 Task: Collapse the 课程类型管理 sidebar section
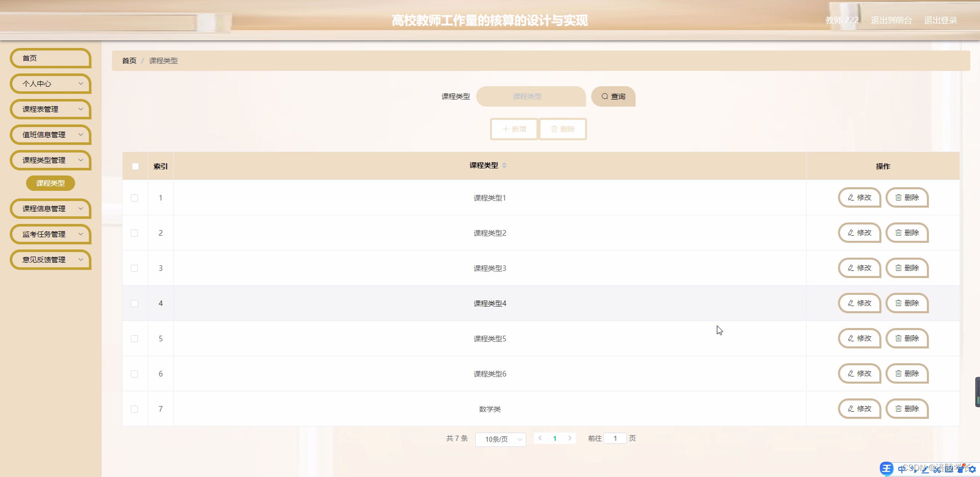point(50,160)
